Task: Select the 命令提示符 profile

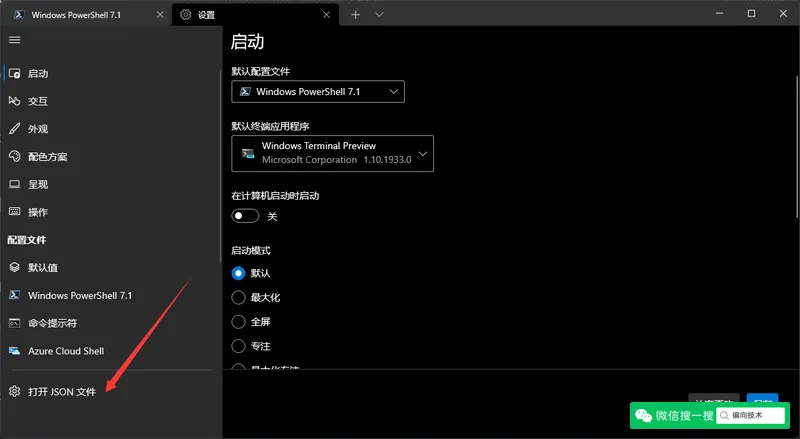Action: click(x=110, y=323)
